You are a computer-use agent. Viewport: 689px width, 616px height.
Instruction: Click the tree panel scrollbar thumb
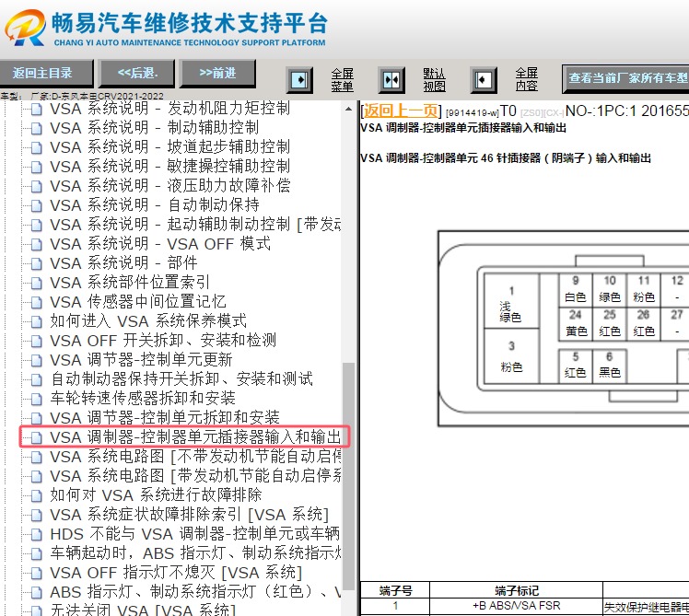[x=348, y=476]
